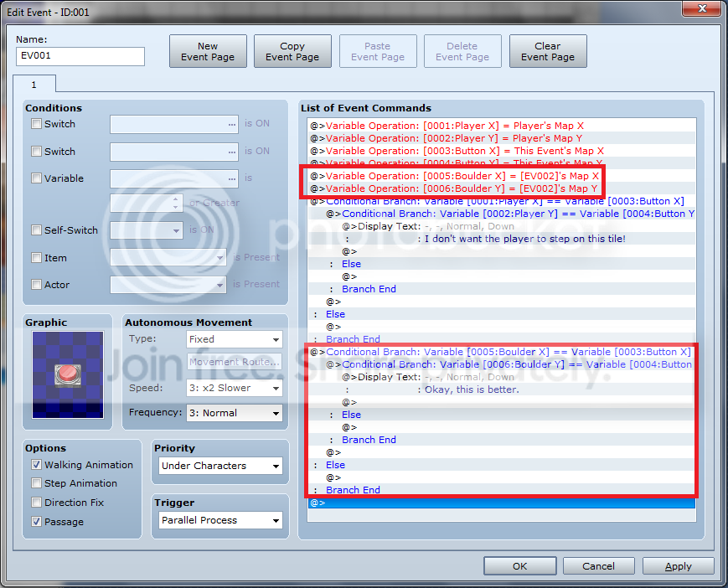Image resolution: width=728 pixels, height=588 pixels.
Task: Enable the second Switch condition checkbox
Action: (x=36, y=152)
